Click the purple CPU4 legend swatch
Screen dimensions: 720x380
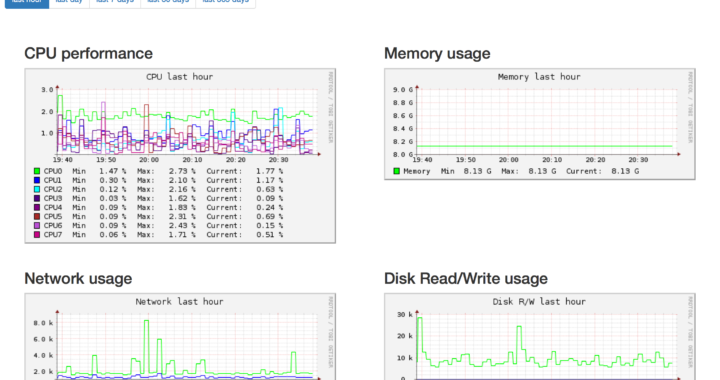click(37, 207)
